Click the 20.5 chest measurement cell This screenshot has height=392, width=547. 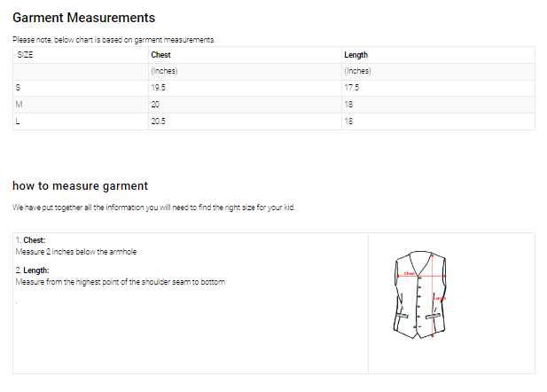pos(159,122)
